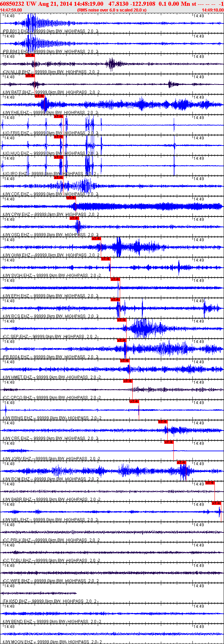Click the pick marker on UW SVOH trace
This screenshot has height=644, width=224.
coord(106,259)
